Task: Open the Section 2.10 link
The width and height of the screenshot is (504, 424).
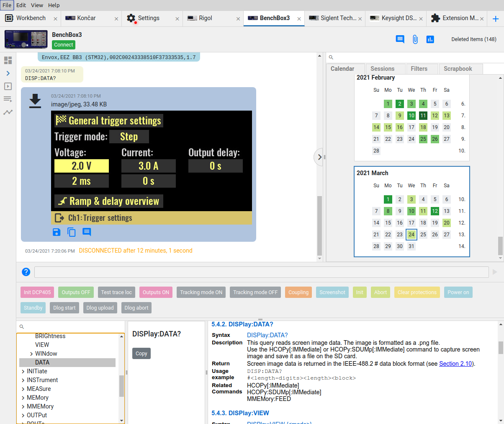Action: click(455, 364)
